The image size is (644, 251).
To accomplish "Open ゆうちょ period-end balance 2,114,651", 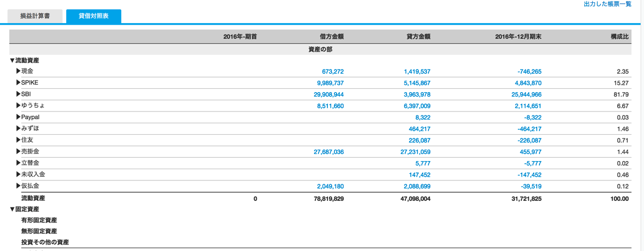I will click(x=528, y=106).
